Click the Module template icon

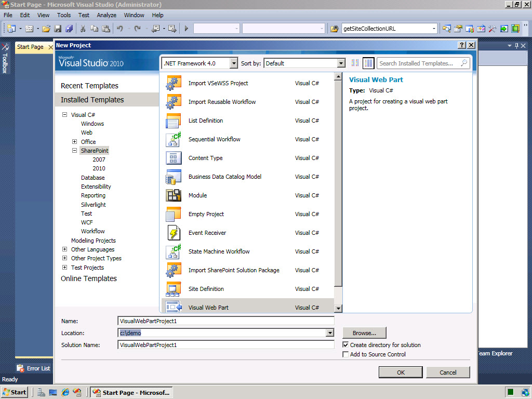[x=173, y=195]
